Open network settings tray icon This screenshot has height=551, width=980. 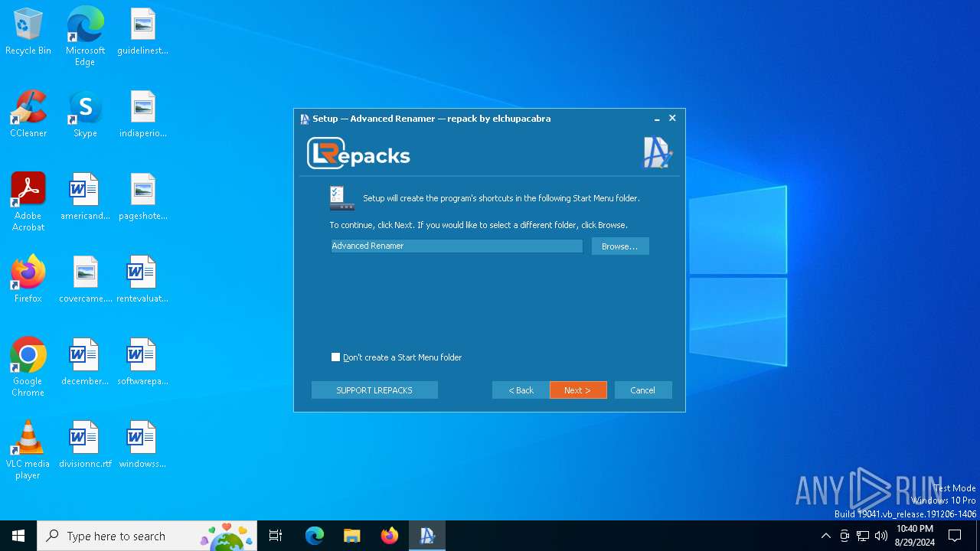pyautogui.click(x=863, y=536)
